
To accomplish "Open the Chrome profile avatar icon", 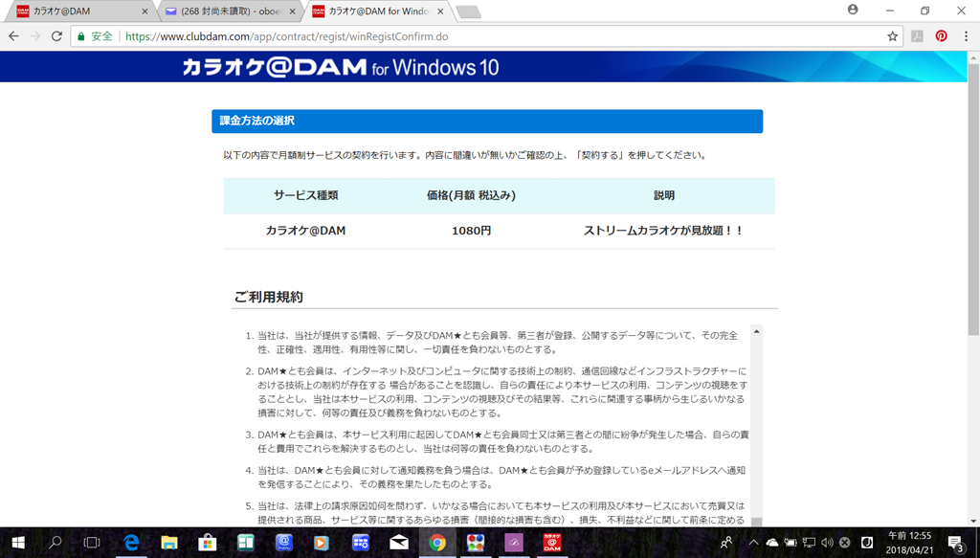I will click(x=853, y=10).
